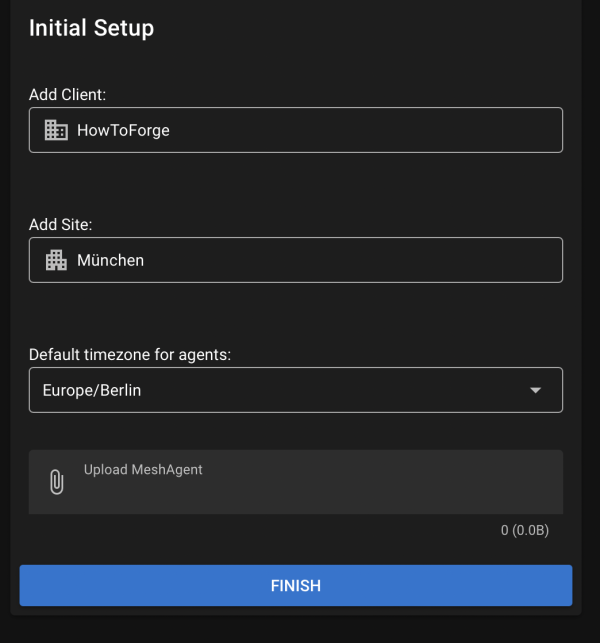The width and height of the screenshot is (600, 643).
Task: Click the Initial Setup heading
Action: (91, 28)
